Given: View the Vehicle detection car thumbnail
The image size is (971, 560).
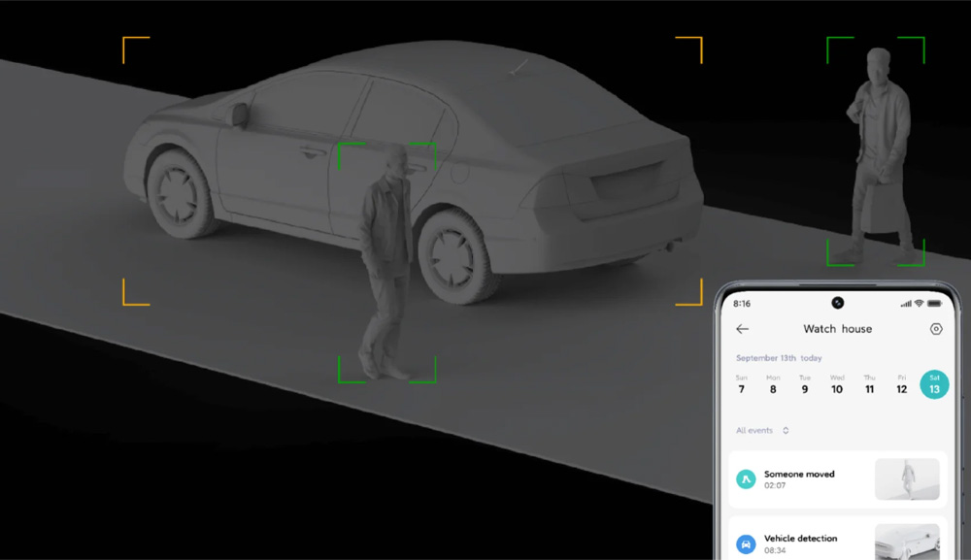Looking at the screenshot, I should [x=907, y=542].
